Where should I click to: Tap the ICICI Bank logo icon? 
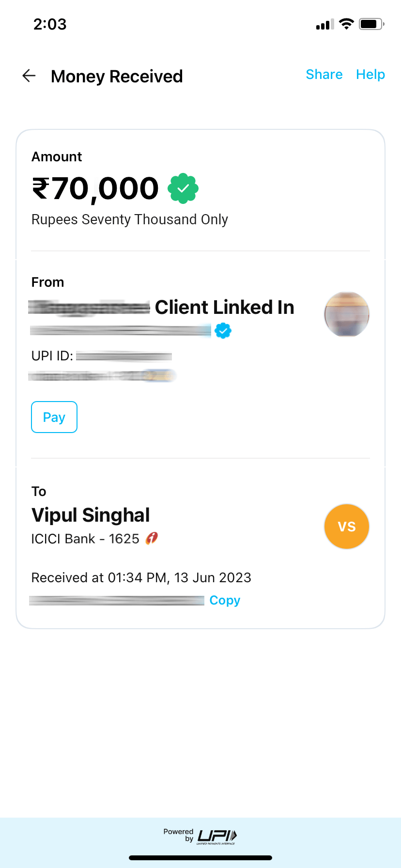pos(152,538)
